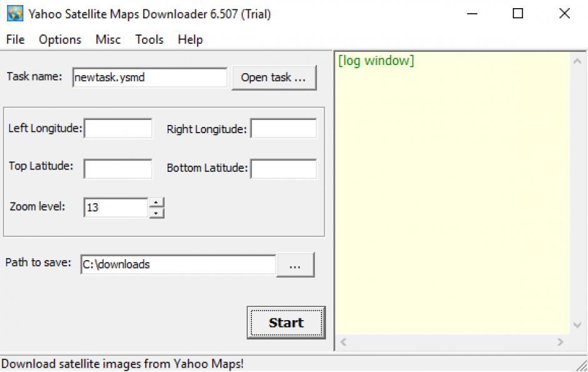Open the File menu
The image size is (588, 372).
[15, 39]
